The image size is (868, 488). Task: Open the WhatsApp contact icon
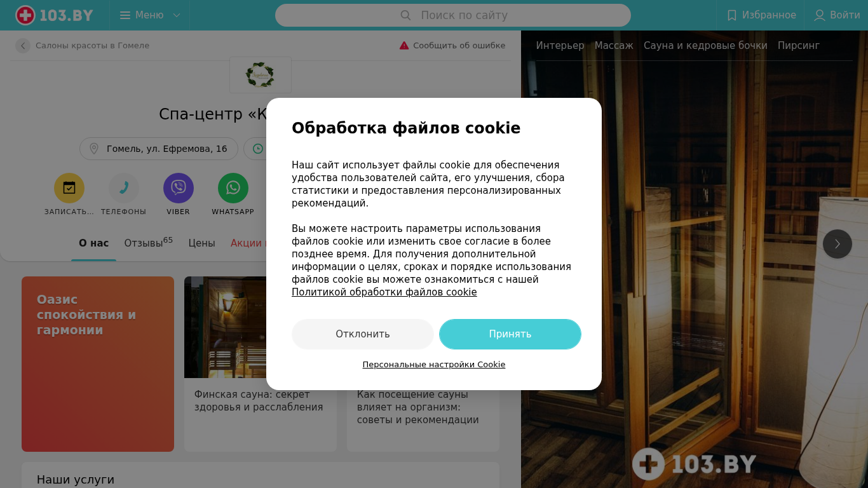(x=233, y=188)
